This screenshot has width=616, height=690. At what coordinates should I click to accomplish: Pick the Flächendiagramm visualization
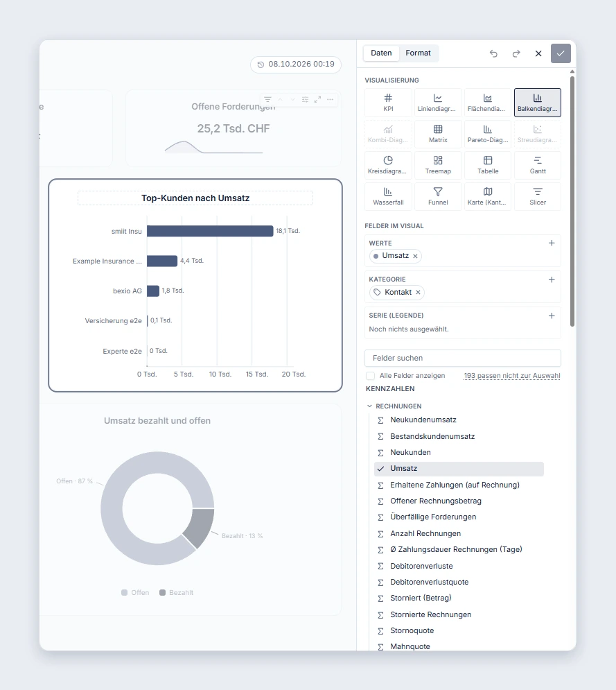click(x=488, y=103)
